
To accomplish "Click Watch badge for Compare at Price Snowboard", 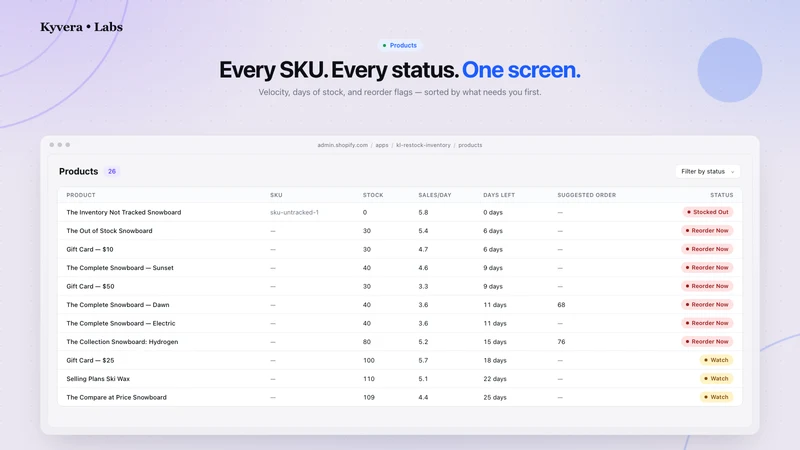I will tap(716, 397).
